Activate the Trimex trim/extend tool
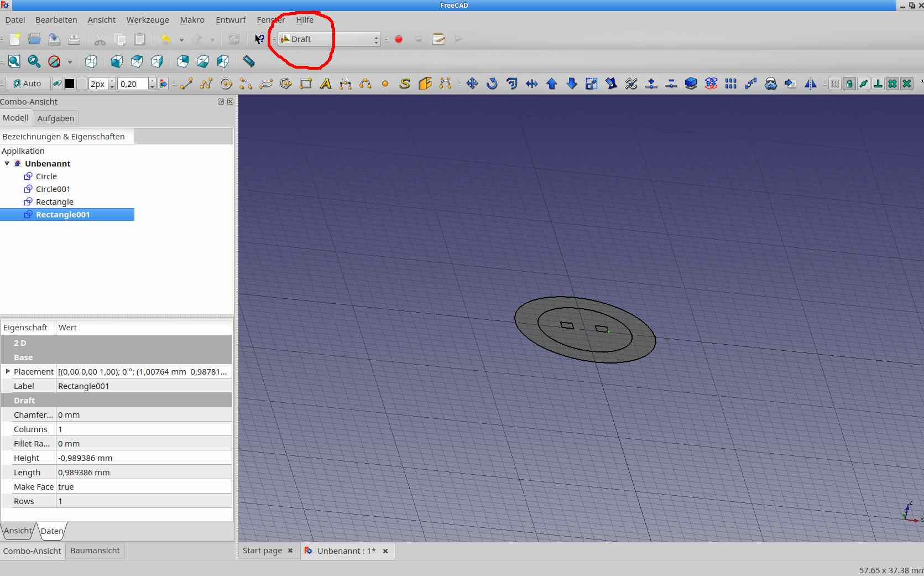 point(532,84)
